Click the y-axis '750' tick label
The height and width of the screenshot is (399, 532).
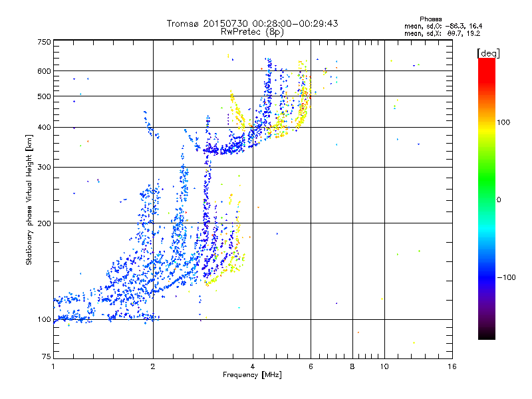coord(44,42)
